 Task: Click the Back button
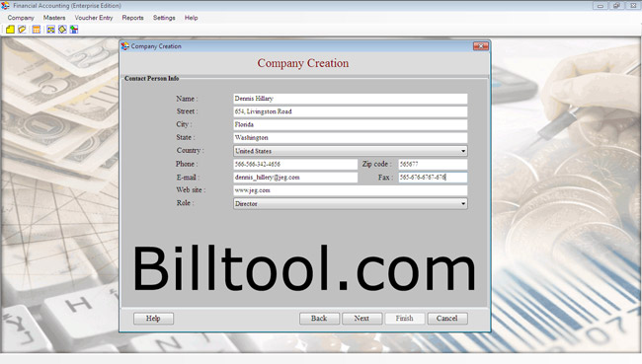(319, 319)
